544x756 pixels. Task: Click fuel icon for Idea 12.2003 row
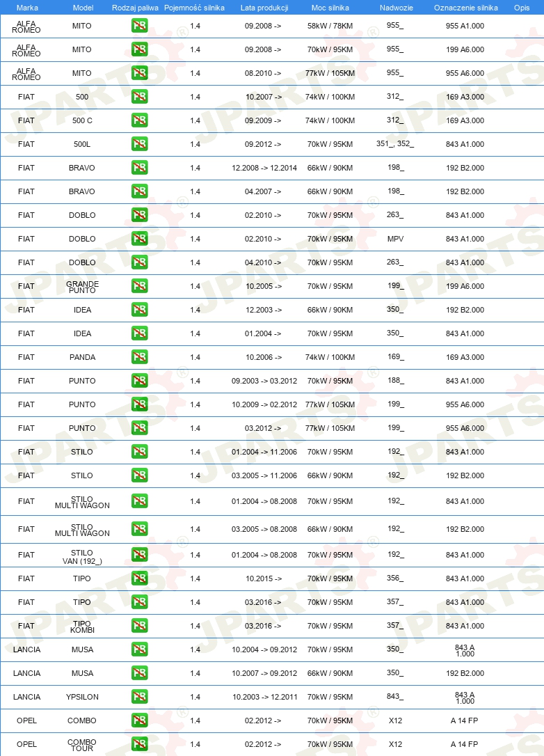point(140,310)
